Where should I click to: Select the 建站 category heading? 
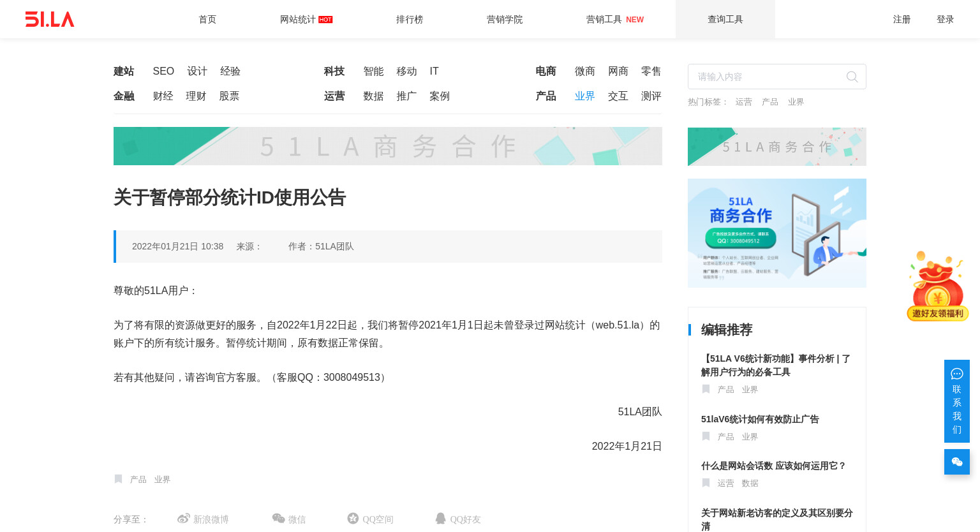[x=124, y=71]
